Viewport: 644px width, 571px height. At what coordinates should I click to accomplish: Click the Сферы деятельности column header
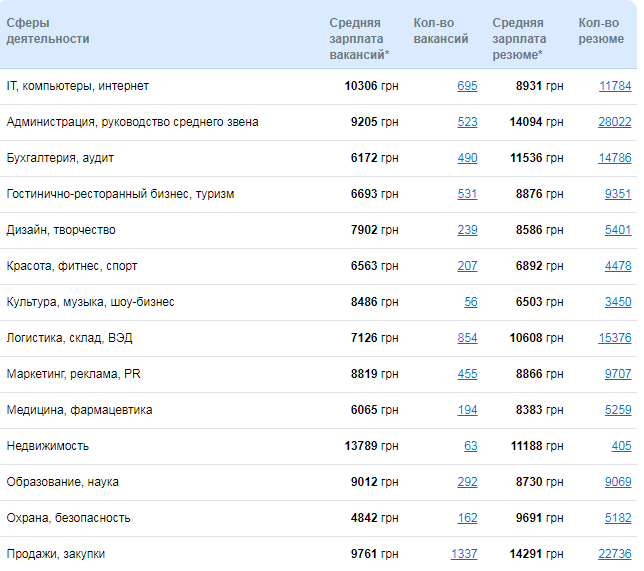click(48, 31)
